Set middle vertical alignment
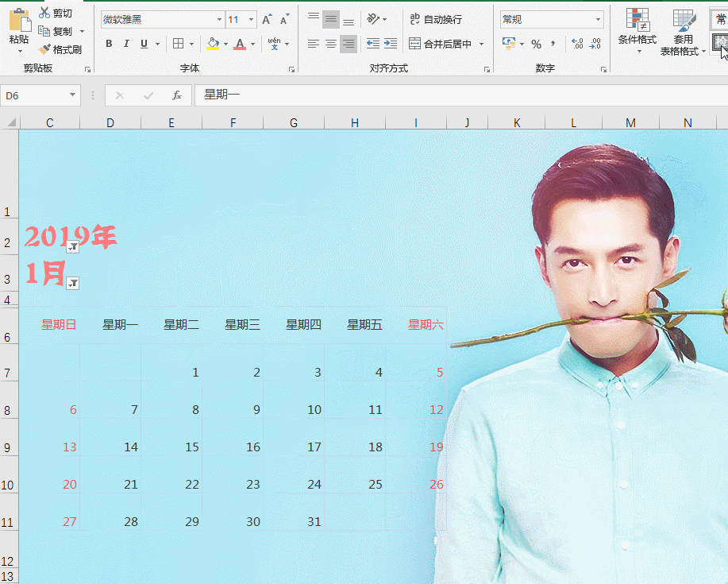The width and height of the screenshot is (728, 584). 330,19
